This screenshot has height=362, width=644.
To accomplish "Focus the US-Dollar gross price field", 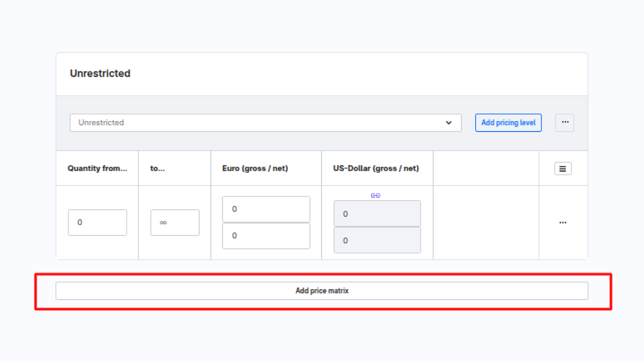I will pyautogui.click(x=377, y=214).
